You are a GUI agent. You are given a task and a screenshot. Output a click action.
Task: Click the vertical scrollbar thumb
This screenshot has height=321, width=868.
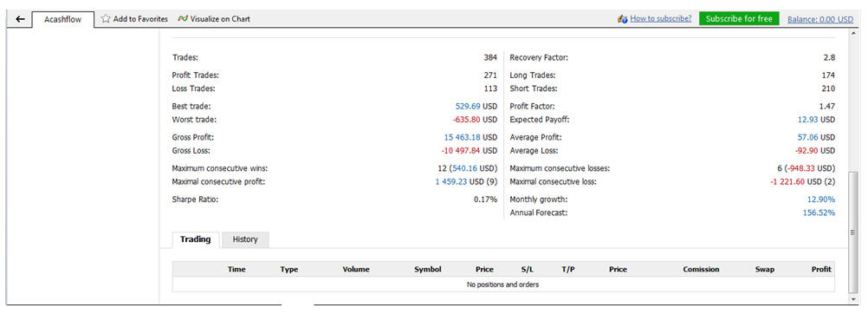click(853, 233)
